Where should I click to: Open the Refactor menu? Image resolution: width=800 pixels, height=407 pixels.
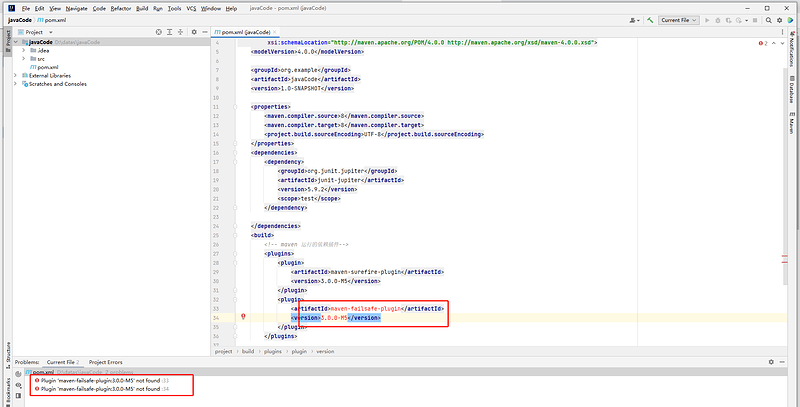pyautogui.click(x=121, y=9)
